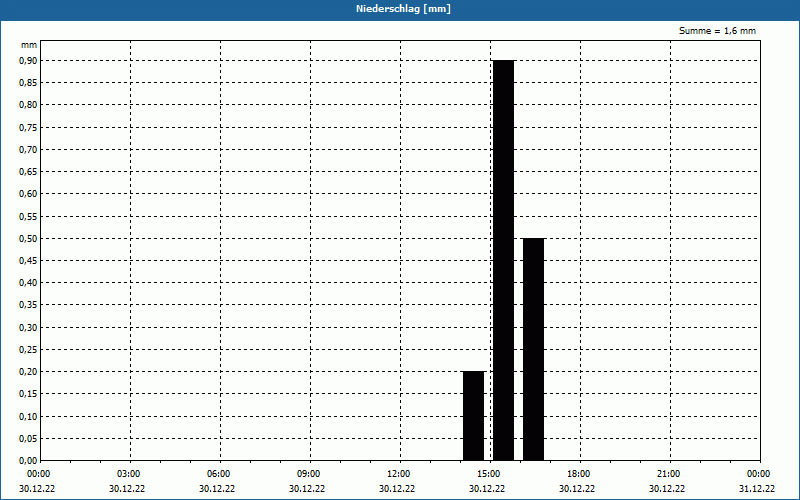This screenshot has width=800, height=500.
Task: Click the short precipitation bar reaching 0,20
Action: 473,416
